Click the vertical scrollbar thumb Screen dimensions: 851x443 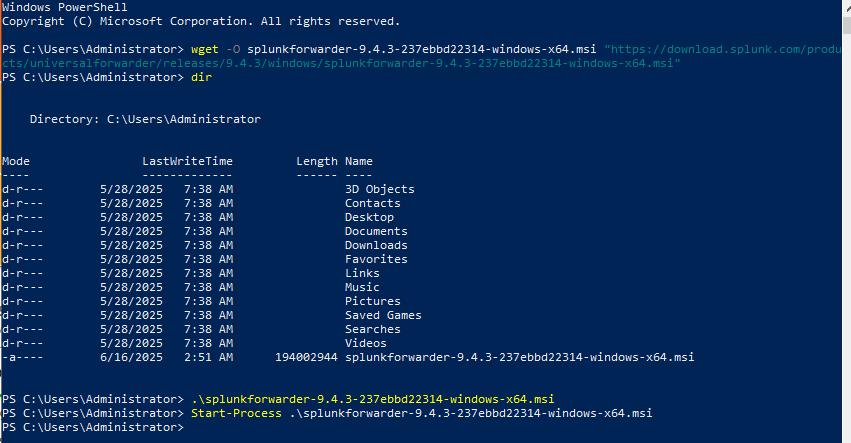coord(846,26)
